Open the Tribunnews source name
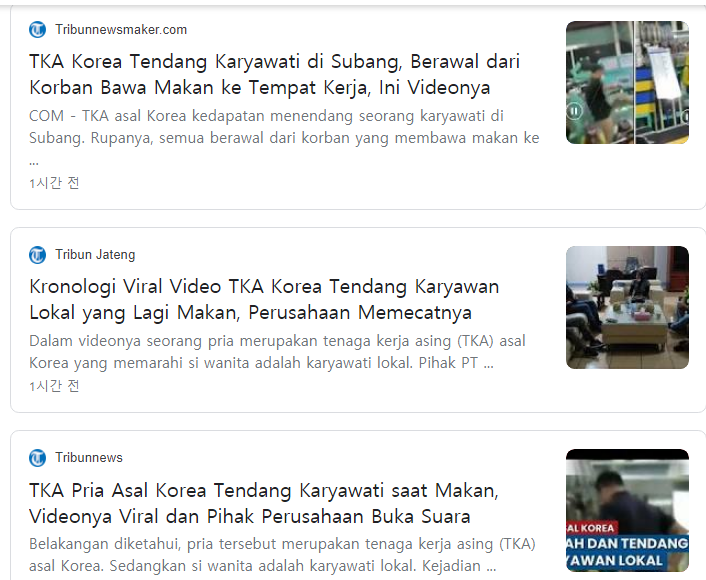The height and width of the screenshot is (580, 706). [x=89, y=458]
